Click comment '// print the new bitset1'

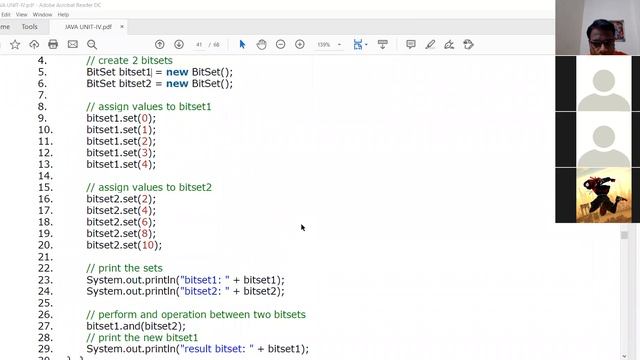[x=142, y=338]
